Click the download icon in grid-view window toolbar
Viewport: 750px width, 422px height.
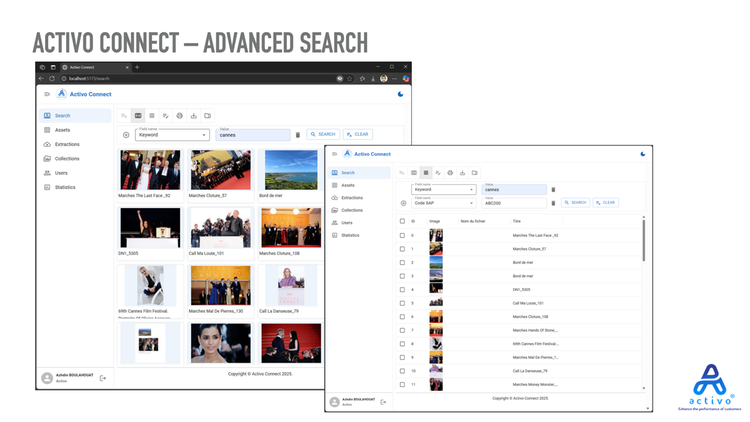193,116
